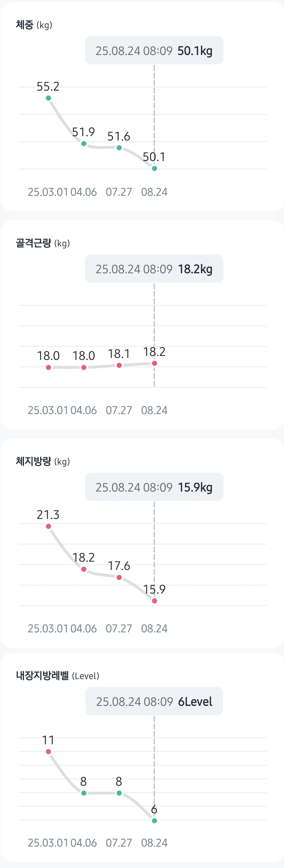
Task: Select the 18.2 skeletal muscle point
Action: (155, 363)
